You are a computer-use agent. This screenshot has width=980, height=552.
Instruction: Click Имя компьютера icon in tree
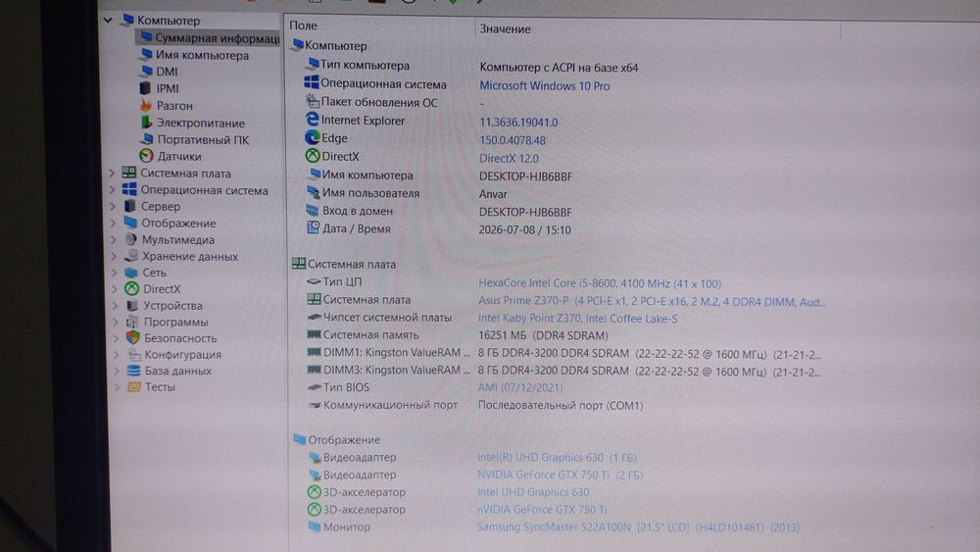point(147,54)
